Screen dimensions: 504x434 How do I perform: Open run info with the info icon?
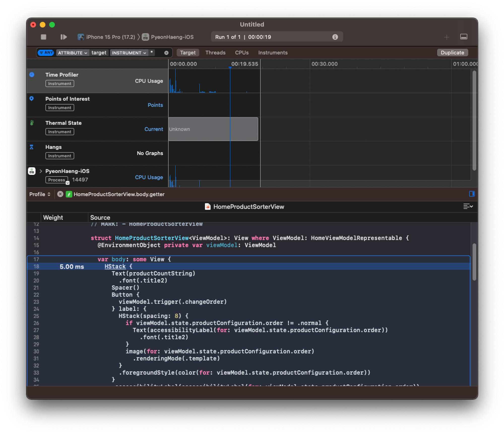[335, 37]
